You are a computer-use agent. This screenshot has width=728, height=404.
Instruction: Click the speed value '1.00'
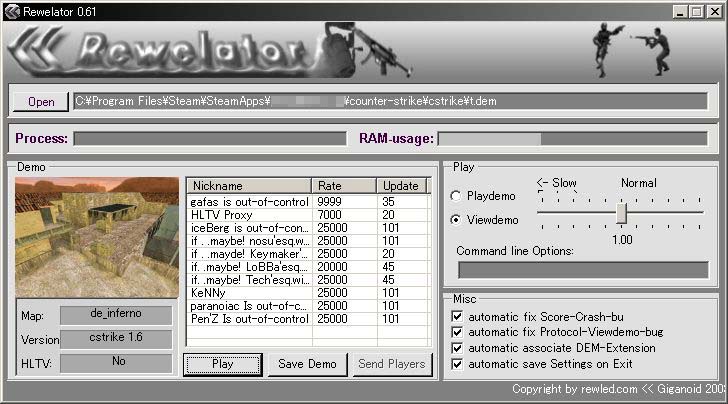[x=622, y=240]
